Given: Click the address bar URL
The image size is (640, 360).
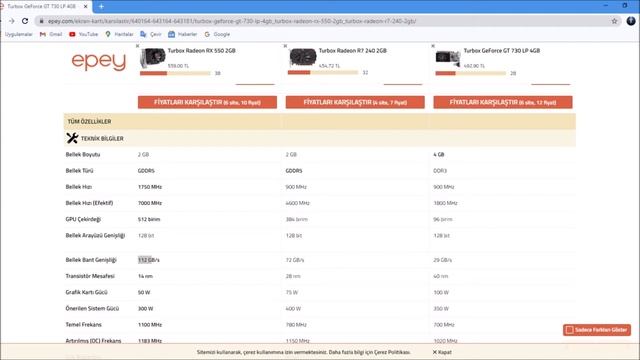Looking at the screenshot, I should pyautogui.click(x=232, y=21).
